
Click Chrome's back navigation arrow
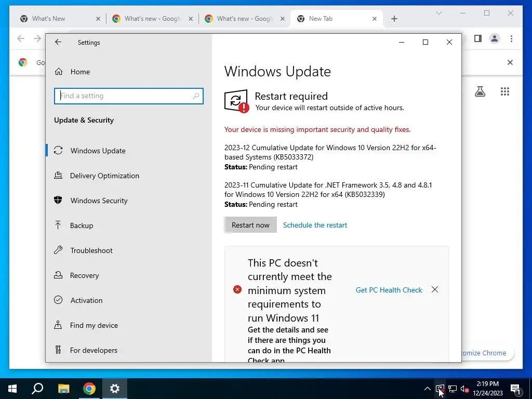tap(21, 38)
